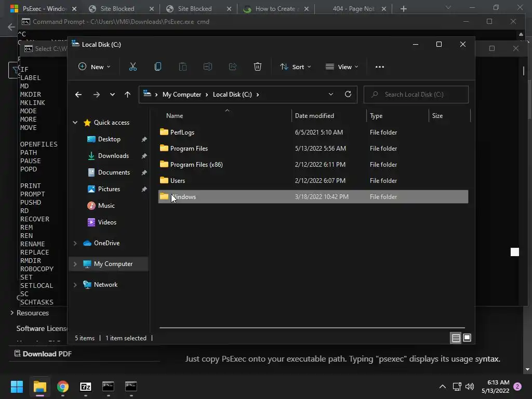The image size is (532, 399).
Task: Switch to details view icon in status bar
Action: point(456,338)
